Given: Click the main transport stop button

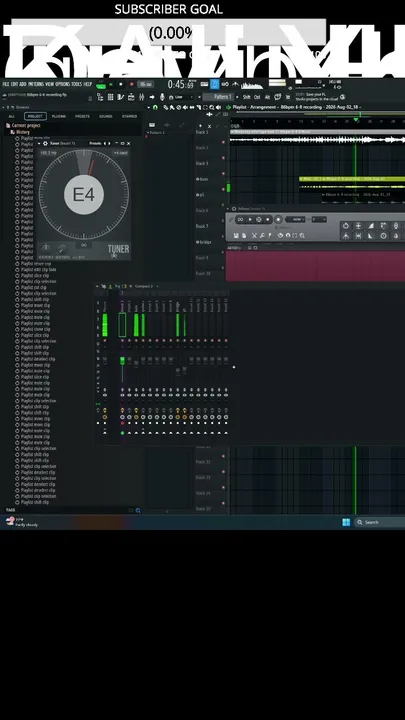Looking at the screenshot, I should (x=121, y=84).
